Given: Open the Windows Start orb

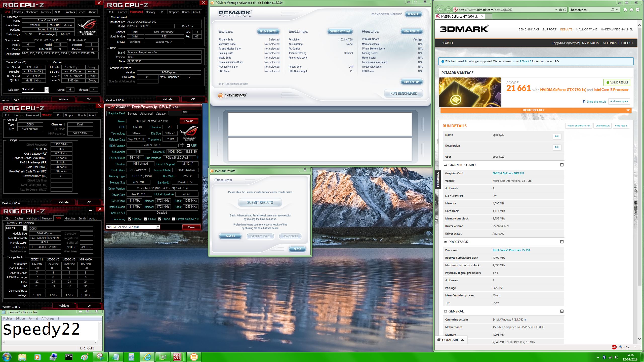Looking at the screenshot, I should 7,357.
